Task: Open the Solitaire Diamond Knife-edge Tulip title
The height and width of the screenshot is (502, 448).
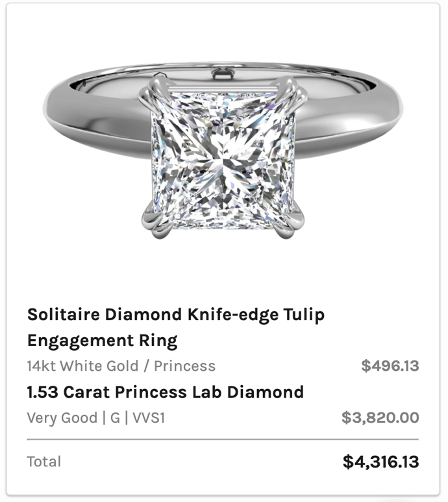Action: 176,315
